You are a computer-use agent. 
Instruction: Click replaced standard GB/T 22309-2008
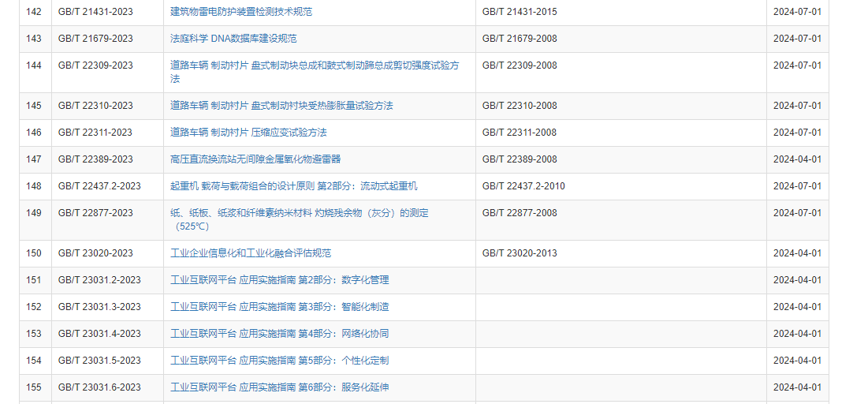tap(520, 65)
